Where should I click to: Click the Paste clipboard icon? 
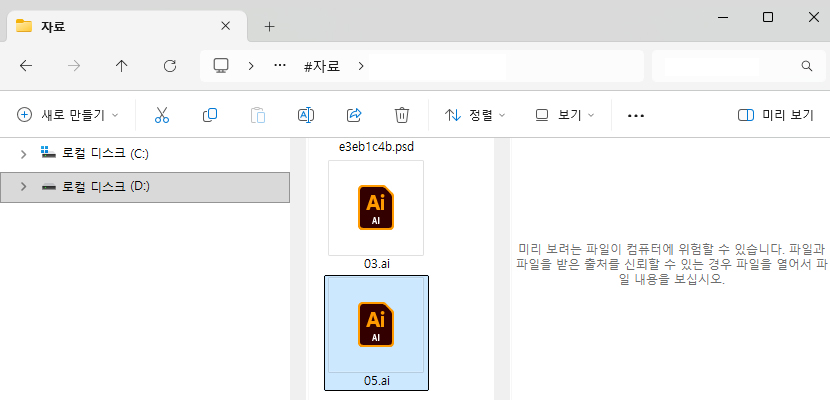[x=258, y=115]
